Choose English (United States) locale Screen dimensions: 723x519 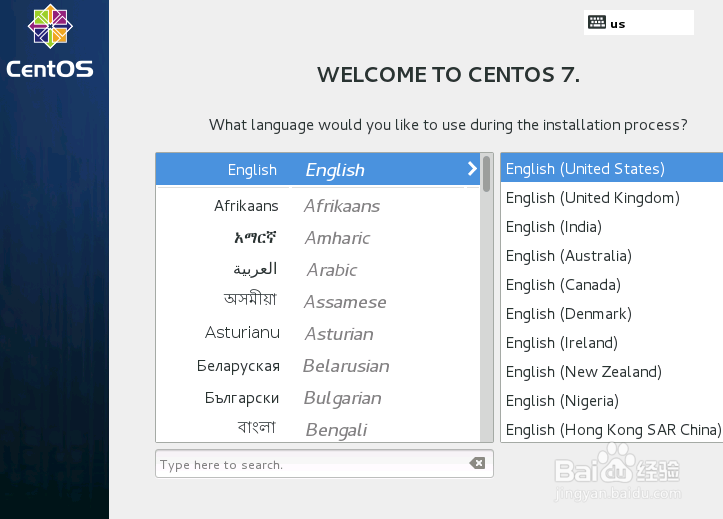click(x=612, y=169)
